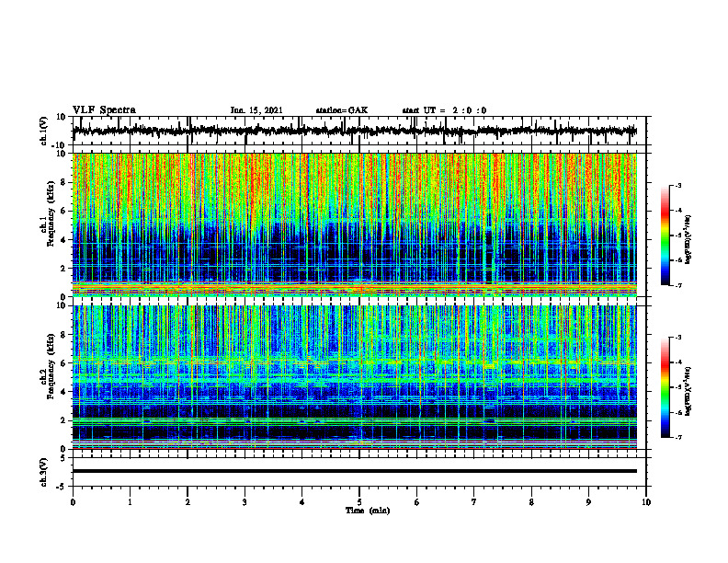Click the ch.1 colorbar "log(PSD)" label
The height and width of the screenshot is (563, 728).
[689, 240]
